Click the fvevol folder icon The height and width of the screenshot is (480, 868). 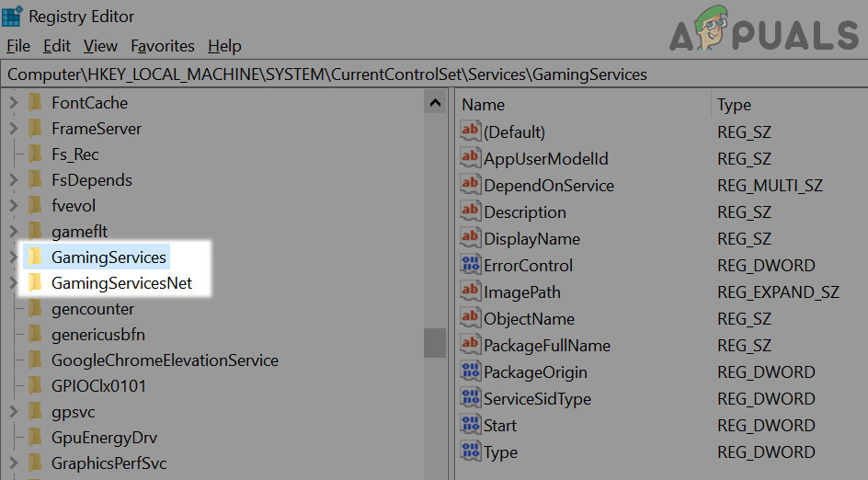pos(35,205)
